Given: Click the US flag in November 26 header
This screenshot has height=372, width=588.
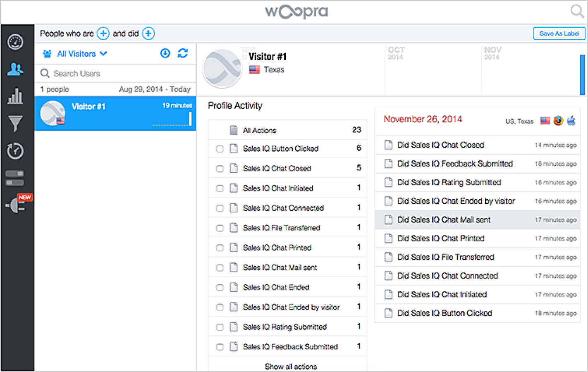Looking at the screenshot, I should [545, 121].
